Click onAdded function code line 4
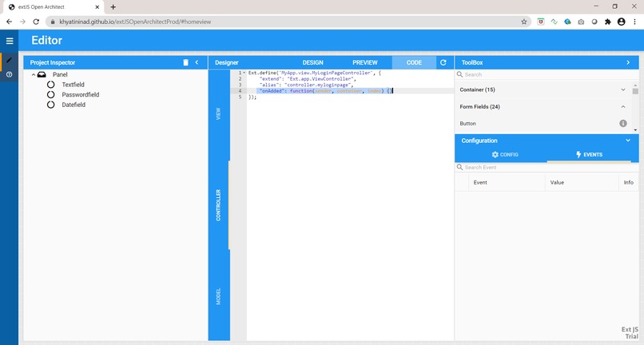 325,91
